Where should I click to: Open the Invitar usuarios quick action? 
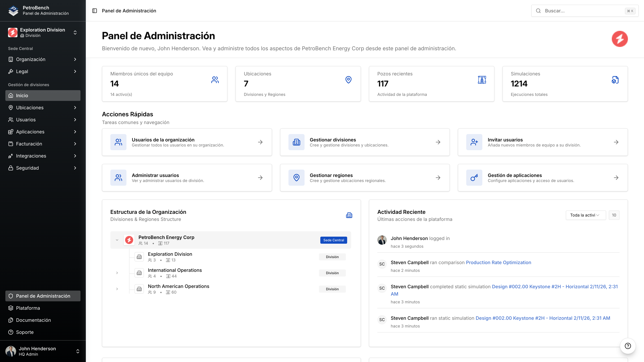(x=542, y=142)
